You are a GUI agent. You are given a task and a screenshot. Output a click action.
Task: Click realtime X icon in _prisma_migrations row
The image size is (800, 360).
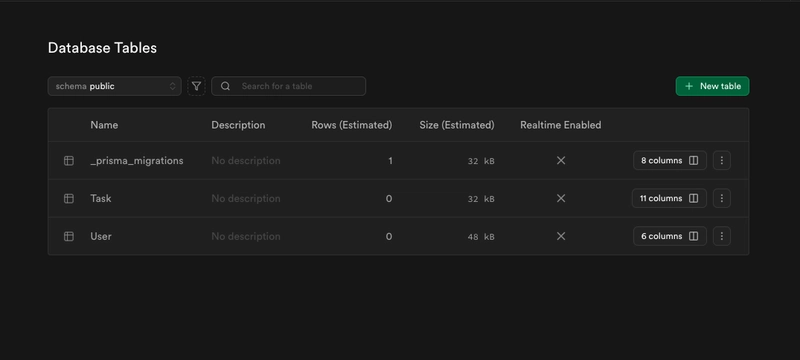[x=561, y=160]
